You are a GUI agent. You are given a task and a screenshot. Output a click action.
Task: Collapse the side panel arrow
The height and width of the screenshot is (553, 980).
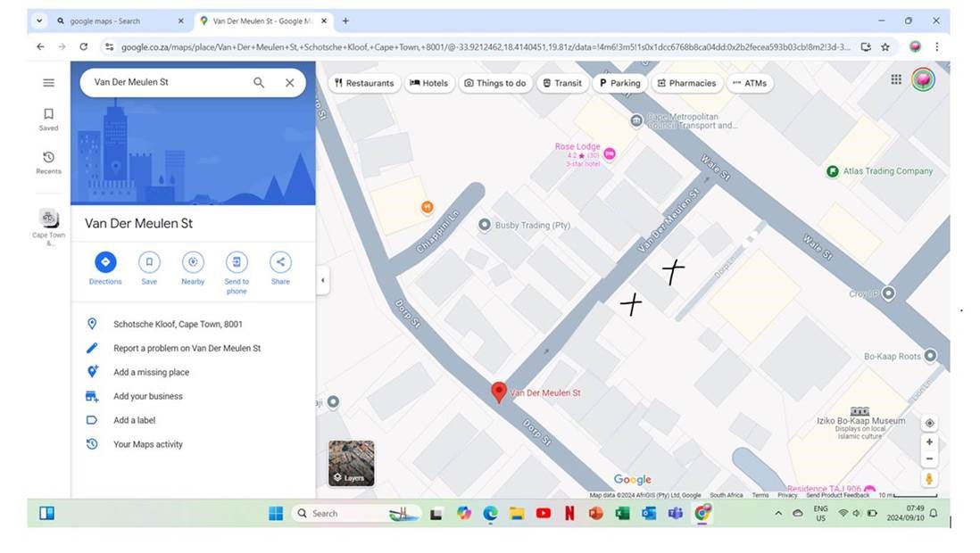pyautogui.click(x=322, y=280)
